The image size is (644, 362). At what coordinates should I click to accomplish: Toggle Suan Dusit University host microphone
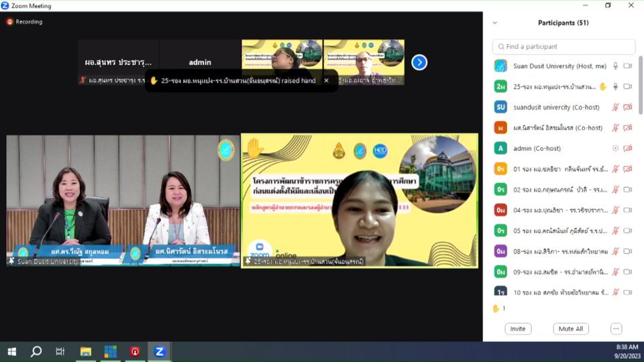(615, 66)
